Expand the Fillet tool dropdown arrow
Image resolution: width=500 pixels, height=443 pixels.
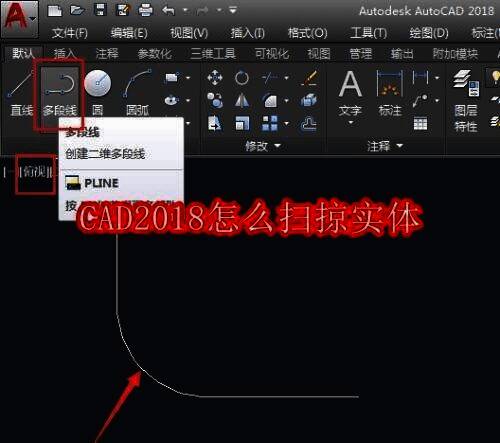pos(286,100)
